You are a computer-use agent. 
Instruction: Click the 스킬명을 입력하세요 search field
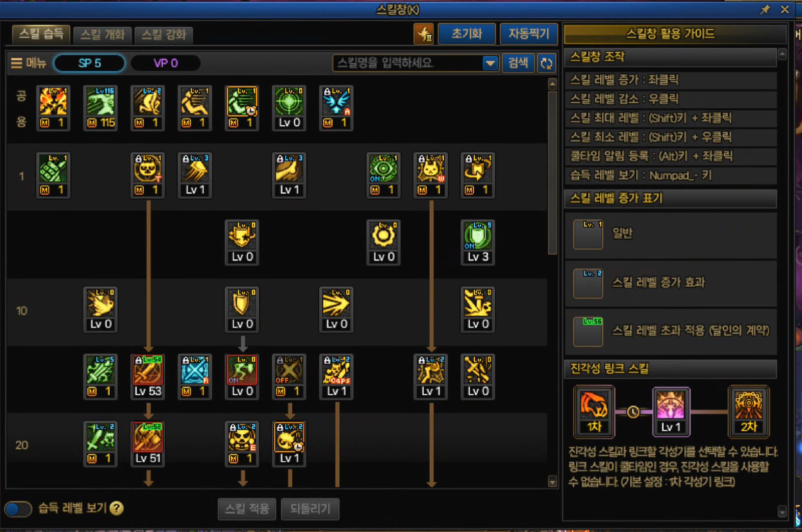click(x=408, y=63)
